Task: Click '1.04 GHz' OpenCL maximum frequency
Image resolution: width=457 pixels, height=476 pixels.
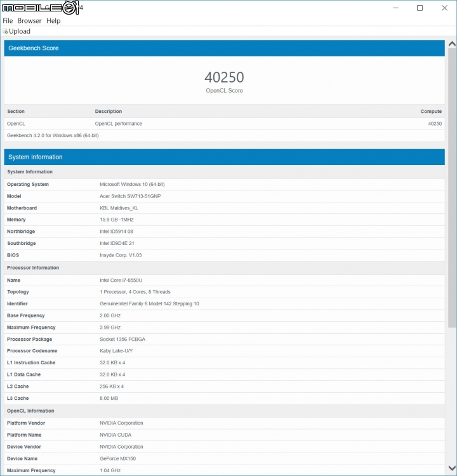Action: tap(110, 470)
